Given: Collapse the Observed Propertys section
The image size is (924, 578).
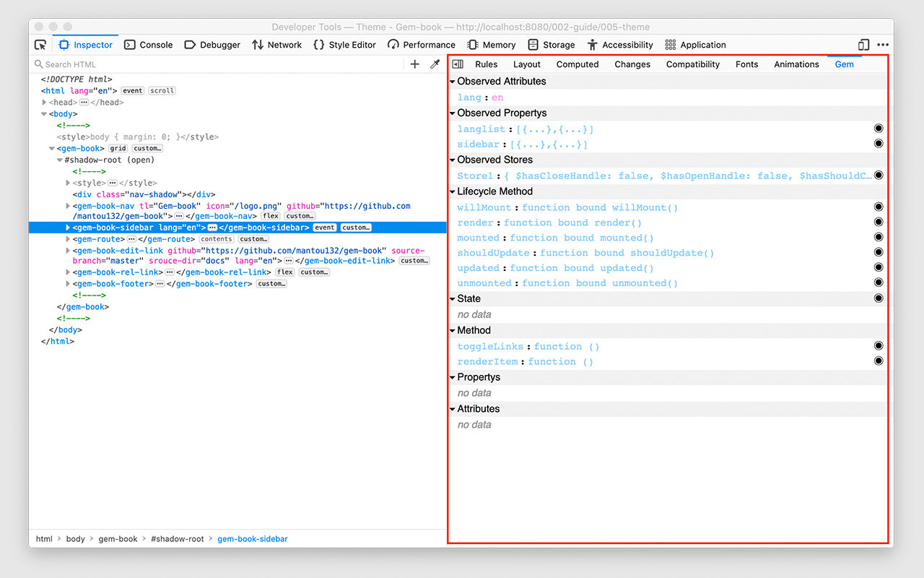Looking at the screenshot, I should tap(453, 113).
